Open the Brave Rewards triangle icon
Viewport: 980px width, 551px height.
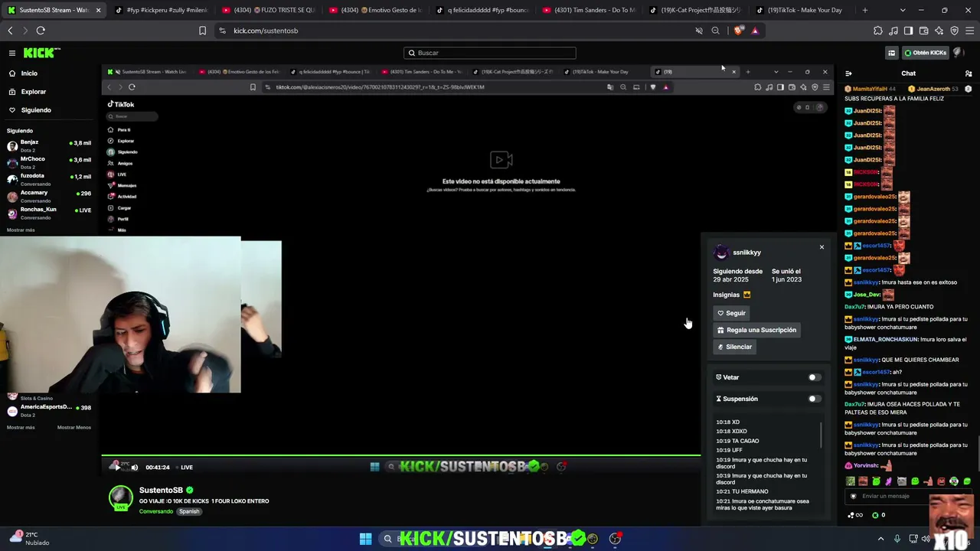755,31
